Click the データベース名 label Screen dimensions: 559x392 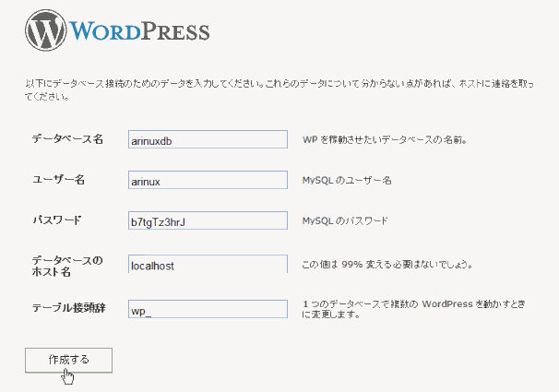click(67, 138)
